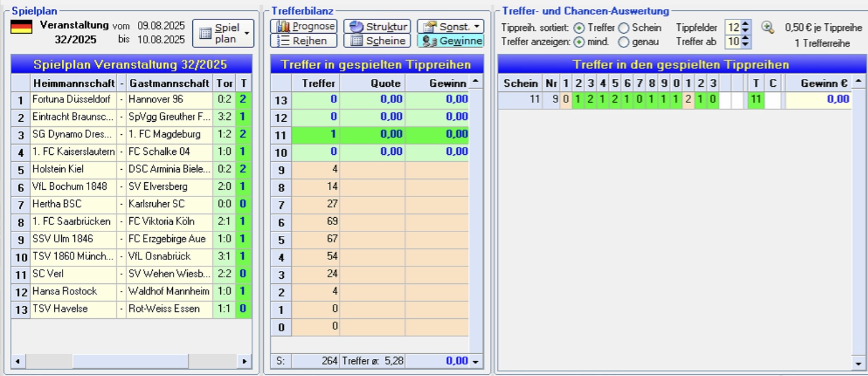The width and height of the screenshot is (868, 376).
Task: Click the Tor column header
Action: (x=224, y=83)
